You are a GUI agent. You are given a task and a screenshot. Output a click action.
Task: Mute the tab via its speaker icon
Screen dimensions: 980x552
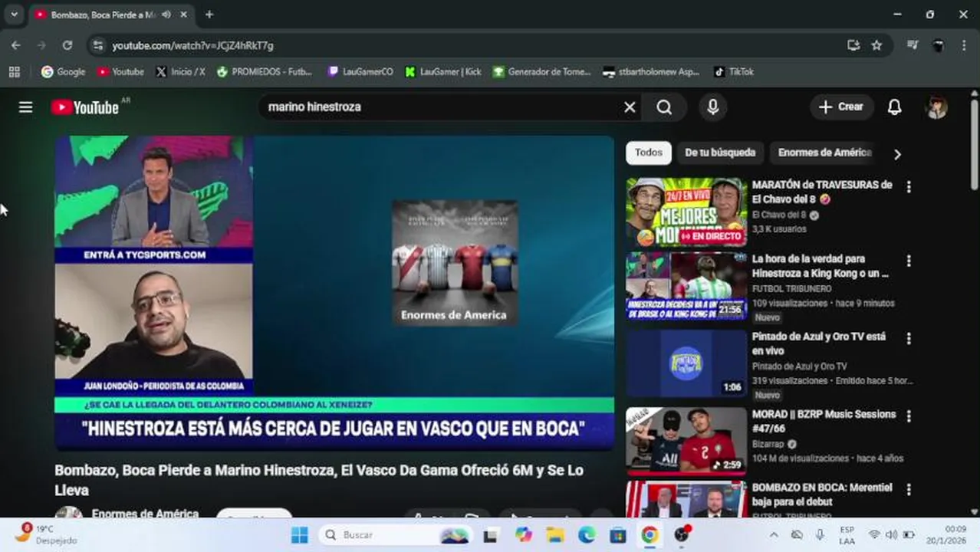coord(166,15)
